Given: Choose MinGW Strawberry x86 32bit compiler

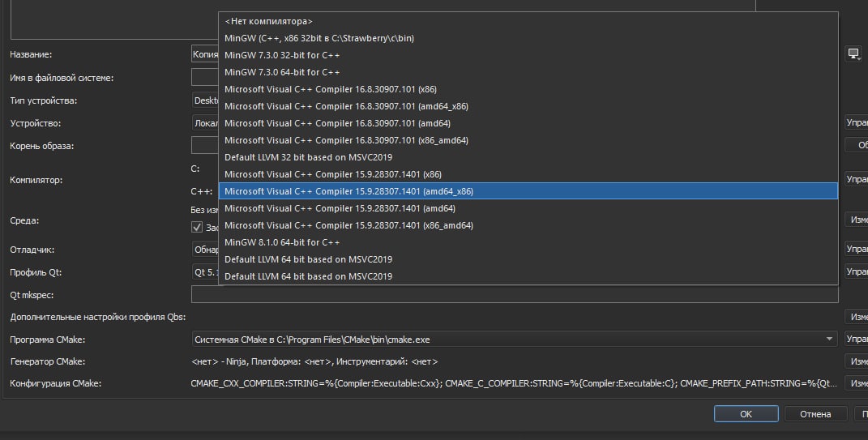Looking at the screenshot, I should (528, 38).
